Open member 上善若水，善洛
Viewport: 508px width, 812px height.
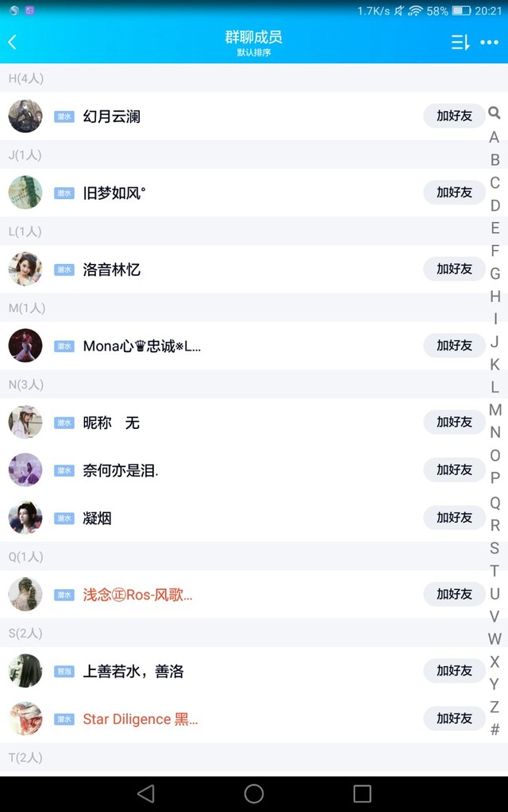pos(133,672)
